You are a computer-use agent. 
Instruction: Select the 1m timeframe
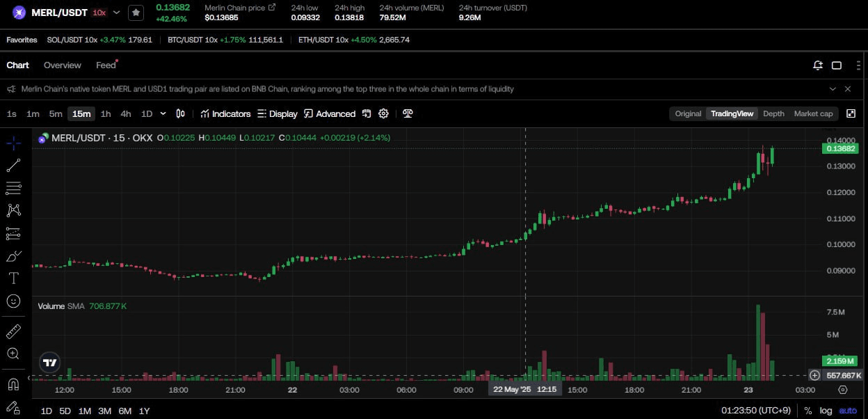[33, 113]
